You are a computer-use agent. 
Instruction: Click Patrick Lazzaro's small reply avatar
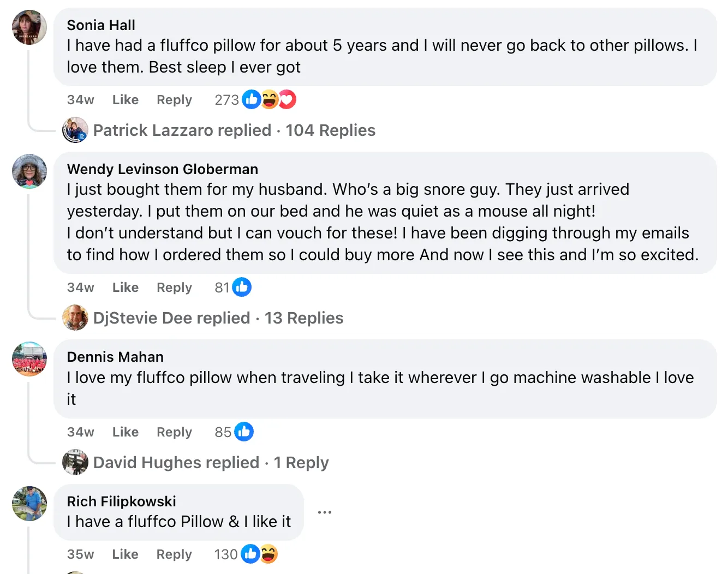point(75,130)
